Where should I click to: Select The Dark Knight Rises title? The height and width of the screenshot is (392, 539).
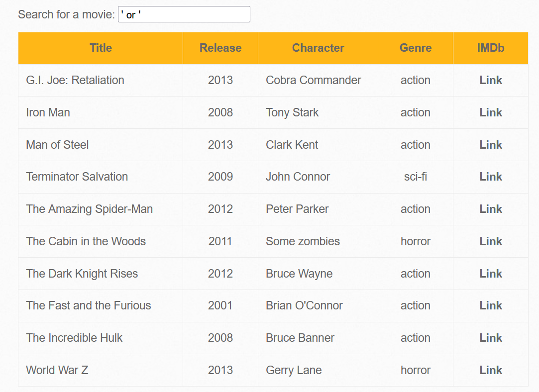click(82, 274)
